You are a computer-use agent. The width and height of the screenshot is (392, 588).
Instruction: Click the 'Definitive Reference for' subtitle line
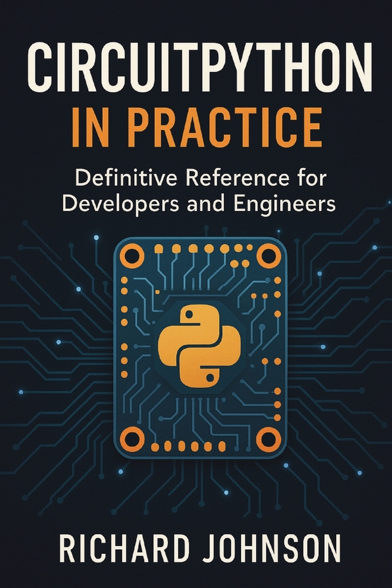point(200,179)
